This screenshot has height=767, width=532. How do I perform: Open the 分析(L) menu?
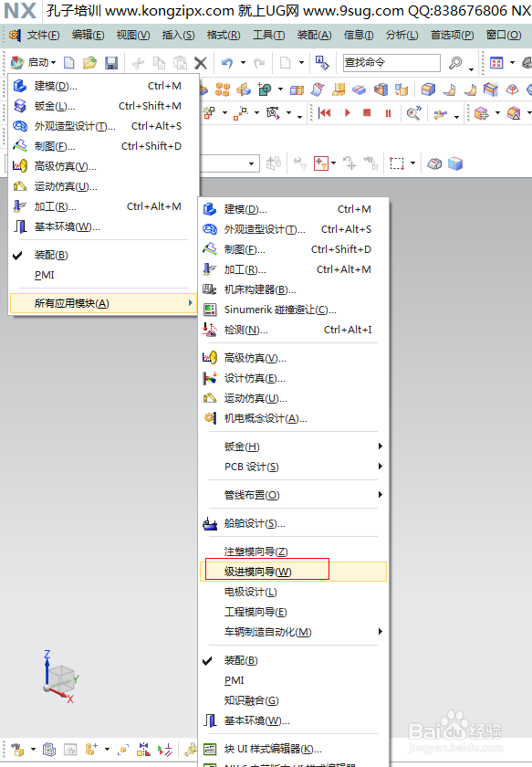(x=402, y=35)
